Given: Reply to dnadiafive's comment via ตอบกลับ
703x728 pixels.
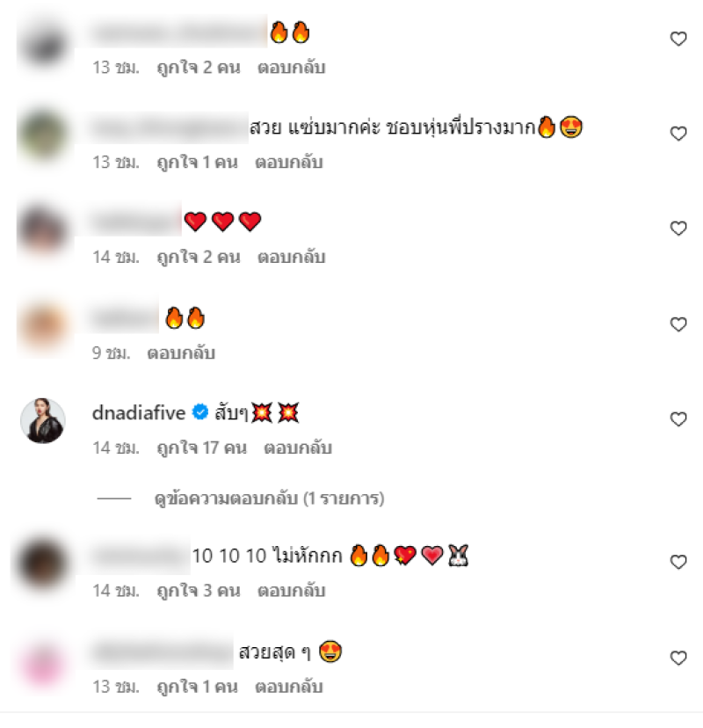Looking at the screenshot, I should coord(298,448).
